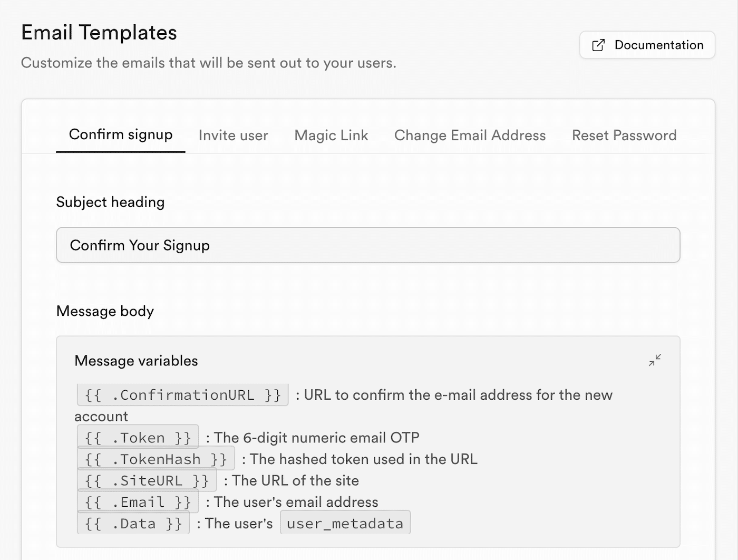The height and width of the screenshot is (560, 738).
Task: Open the Change Email Address template
Action: click(470, 136)
